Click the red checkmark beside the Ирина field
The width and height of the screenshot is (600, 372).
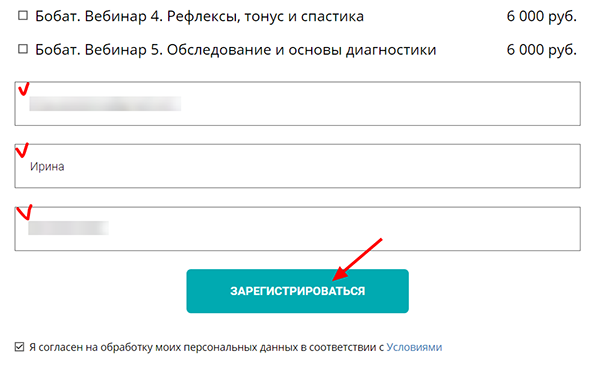coord(22,150)
